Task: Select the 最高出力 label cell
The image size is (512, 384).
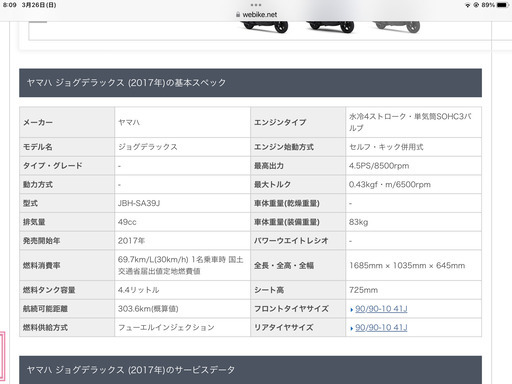Action: coord(298,166)
